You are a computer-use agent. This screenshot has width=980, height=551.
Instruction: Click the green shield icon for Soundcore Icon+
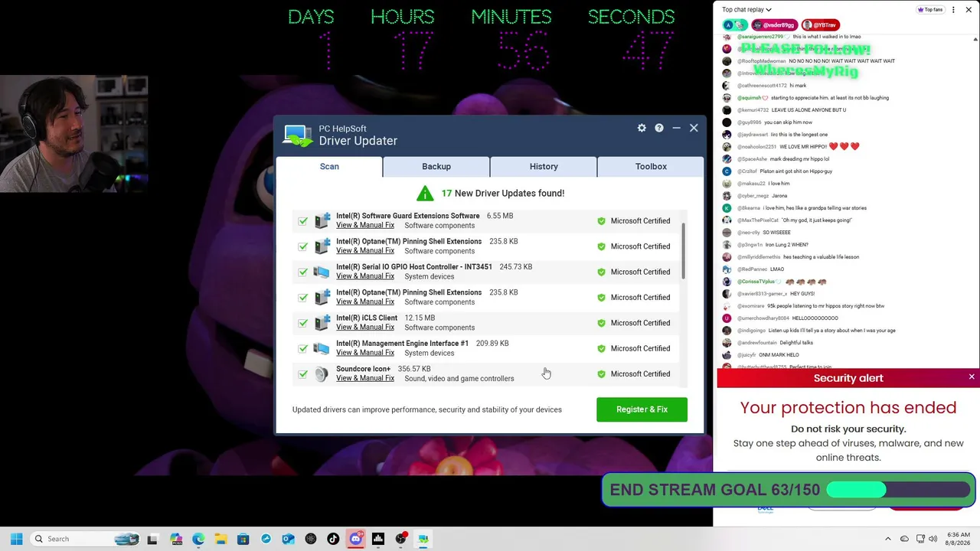pos(601,374)
